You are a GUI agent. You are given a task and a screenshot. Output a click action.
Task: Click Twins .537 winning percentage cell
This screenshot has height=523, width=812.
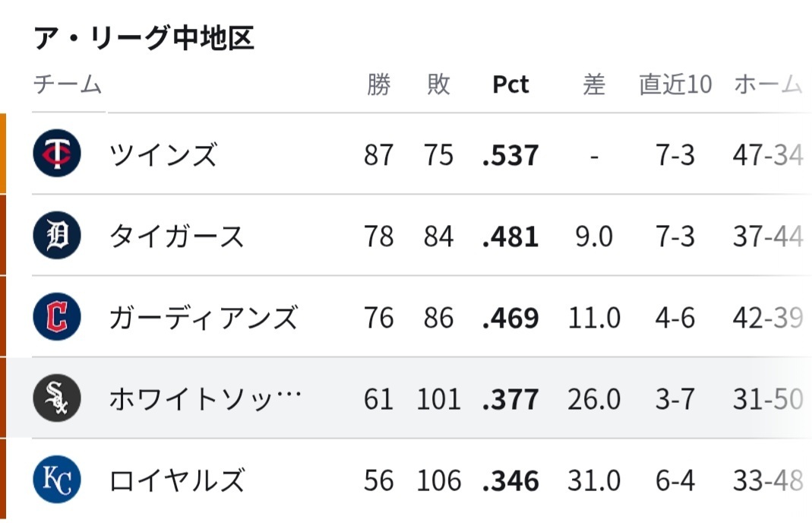[x=510, y=155]
